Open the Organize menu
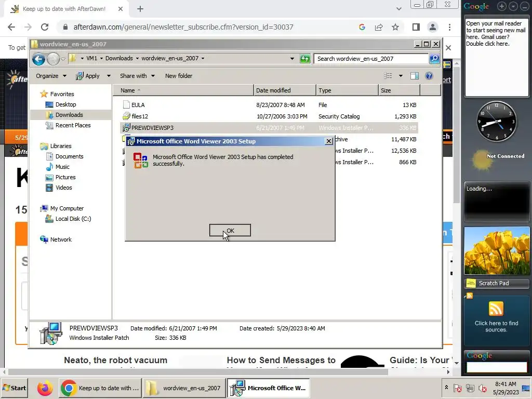 (51, 76)
